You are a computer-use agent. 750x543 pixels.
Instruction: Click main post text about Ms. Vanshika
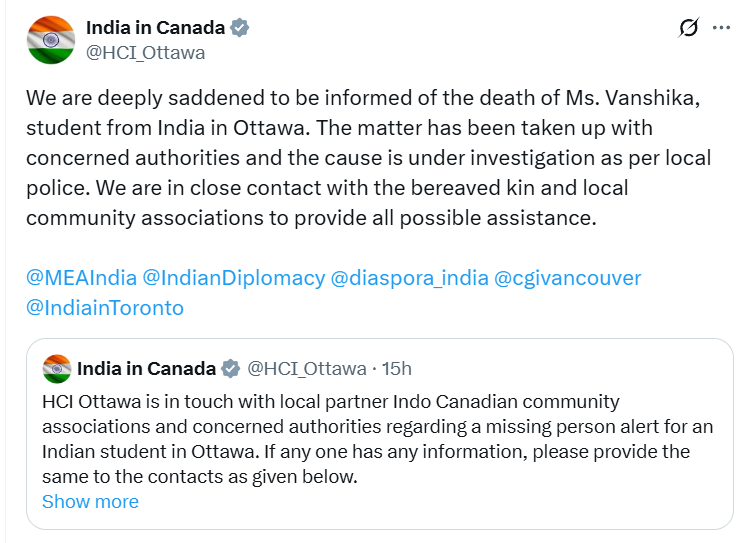pyautogui.click(x=370, y=159)
